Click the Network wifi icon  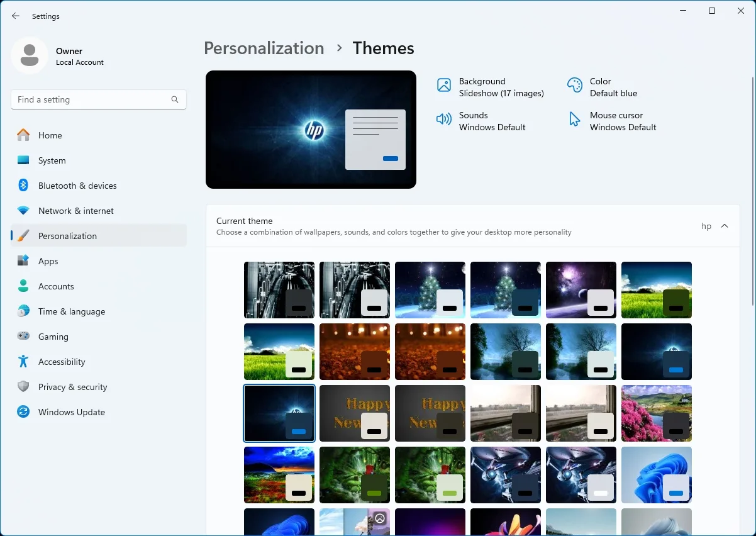pos(23,211)
